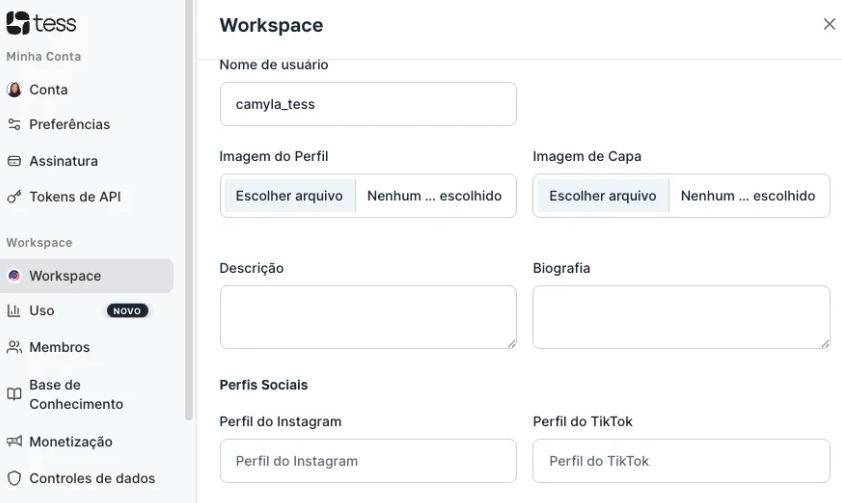Screen dimensions: 842x503
Task: Click the Tokens de API key icon
Action: pyautogui.click(x=14, y=197)
